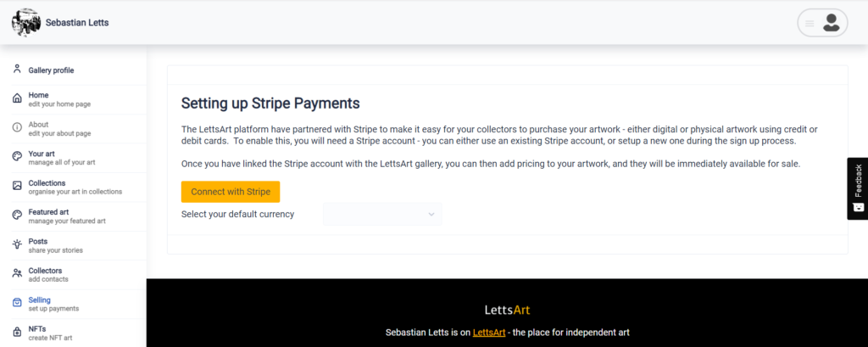The width and height of the screenshot is (868, 347).
Task: Click the Gallery profile person icon
Action: pos(17,70)
